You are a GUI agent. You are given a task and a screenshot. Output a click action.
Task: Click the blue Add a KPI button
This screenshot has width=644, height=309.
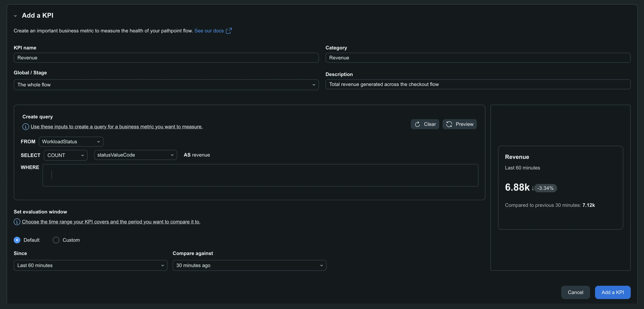pyautogui.click(x=612, y=292)
